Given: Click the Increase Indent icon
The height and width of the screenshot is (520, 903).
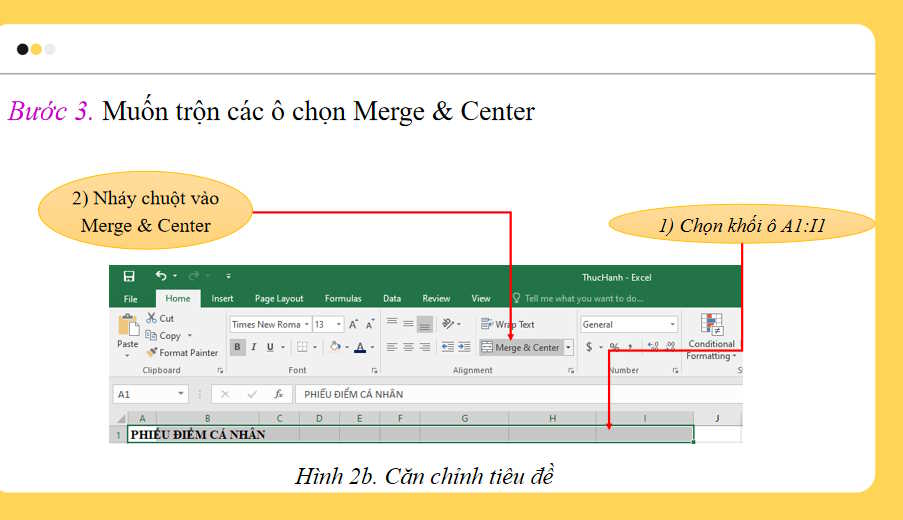Looking at the screenshot, I should click(x=464, y=347).
